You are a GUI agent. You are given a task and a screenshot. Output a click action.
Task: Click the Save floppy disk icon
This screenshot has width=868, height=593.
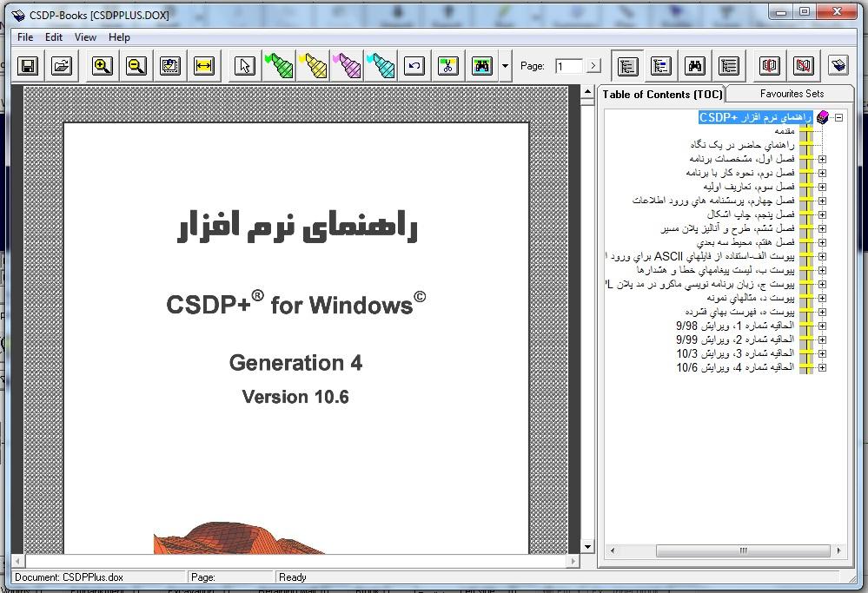click(x=28, y=66)
